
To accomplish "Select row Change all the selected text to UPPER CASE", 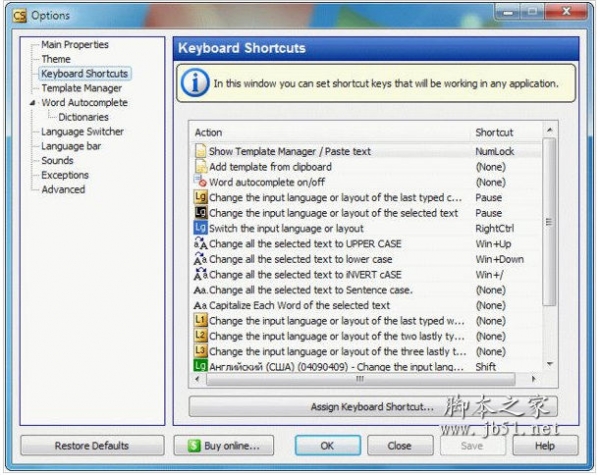I will tap(366, 244).
